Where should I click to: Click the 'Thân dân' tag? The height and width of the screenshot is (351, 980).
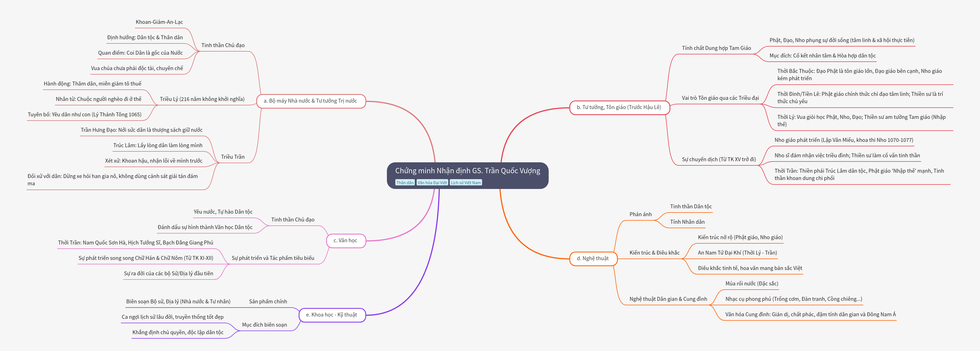coord(405,183)
